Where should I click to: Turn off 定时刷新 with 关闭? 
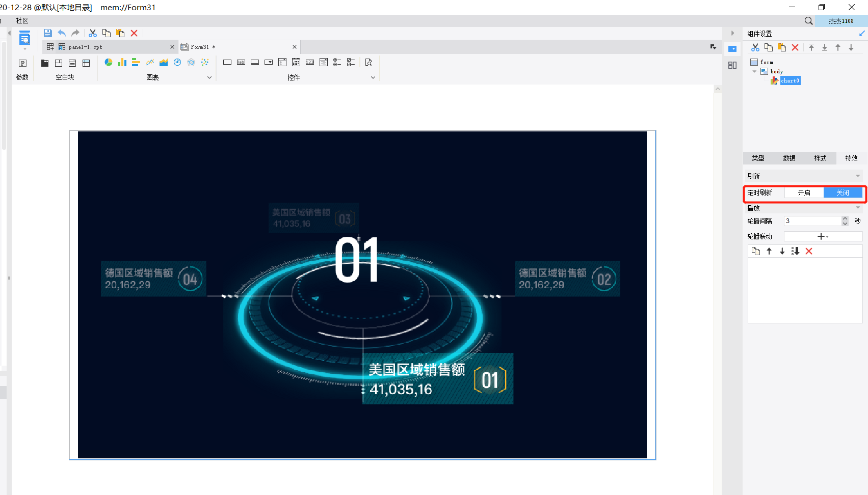[x=843, y=193]
